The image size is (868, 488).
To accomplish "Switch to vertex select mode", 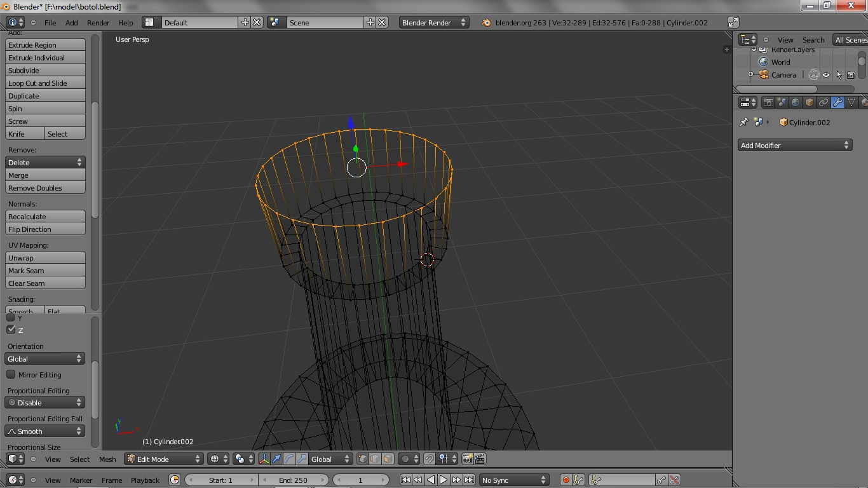I will click(x=363, y=459).
